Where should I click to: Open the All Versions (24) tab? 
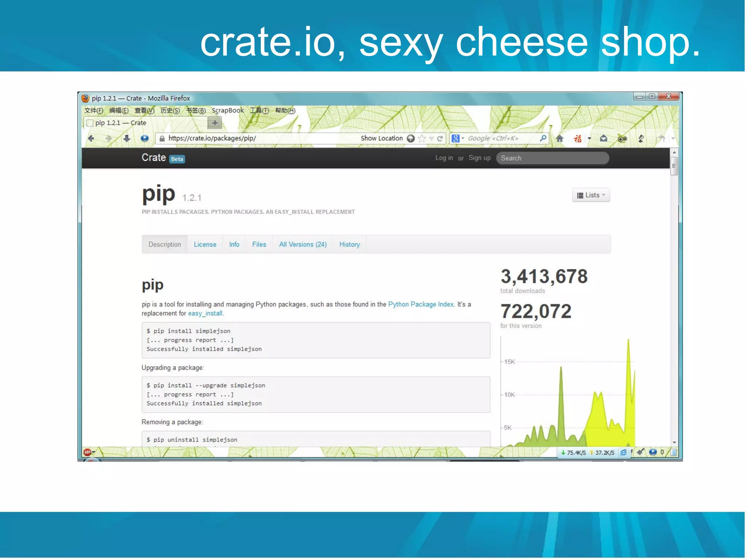[303, 244]
